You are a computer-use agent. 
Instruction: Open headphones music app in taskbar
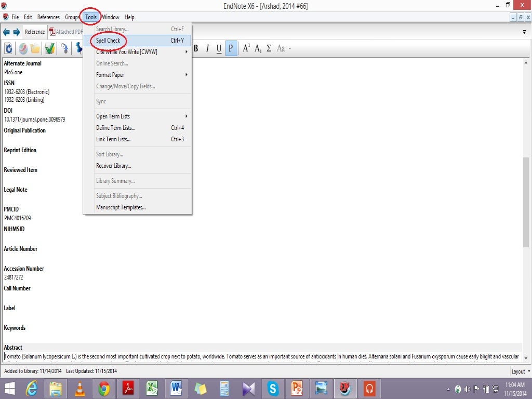click(x=369, y=389)
